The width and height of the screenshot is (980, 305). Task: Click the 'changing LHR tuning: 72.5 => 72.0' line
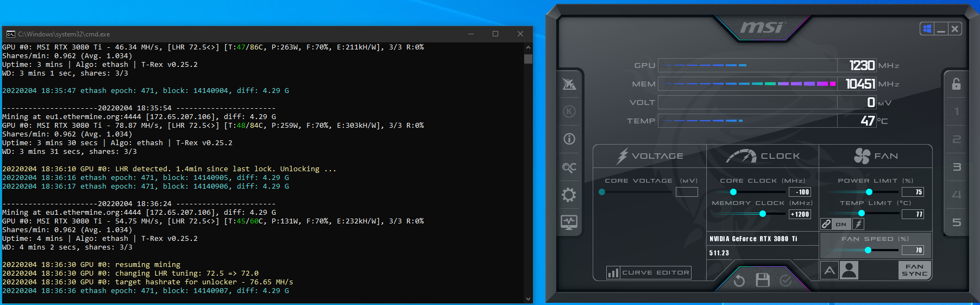(x=130, y=273)
